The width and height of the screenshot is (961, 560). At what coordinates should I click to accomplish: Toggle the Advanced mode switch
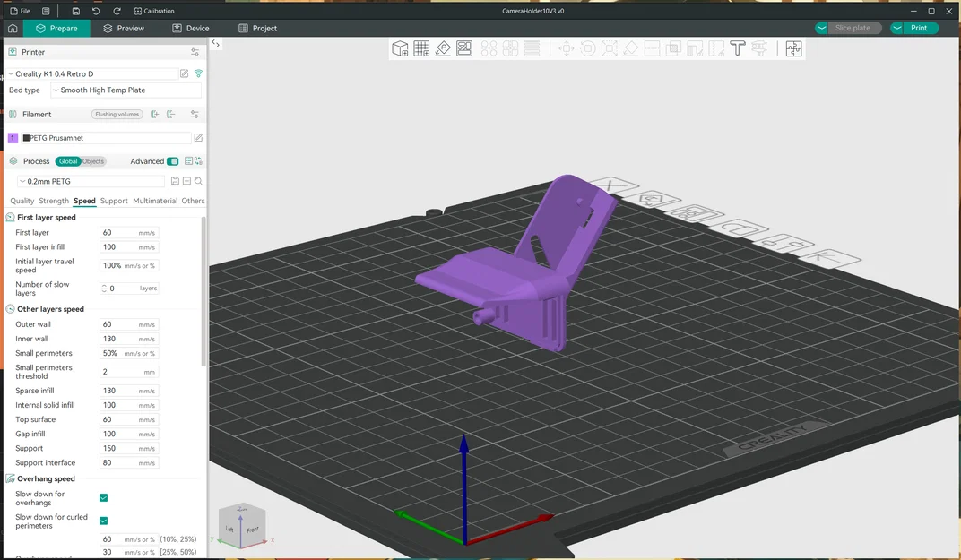point(173,161)
